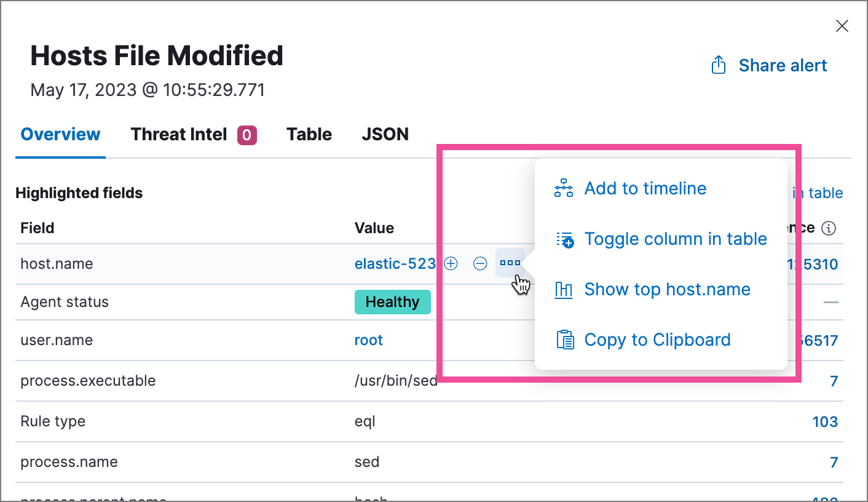Select the Overview tab
The width and height of the screenshot is (868, 502).
pos(60,135)
